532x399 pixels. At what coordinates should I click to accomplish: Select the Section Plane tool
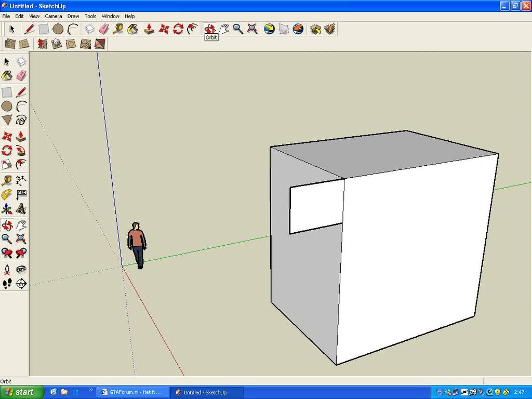(x=21, y=283)
